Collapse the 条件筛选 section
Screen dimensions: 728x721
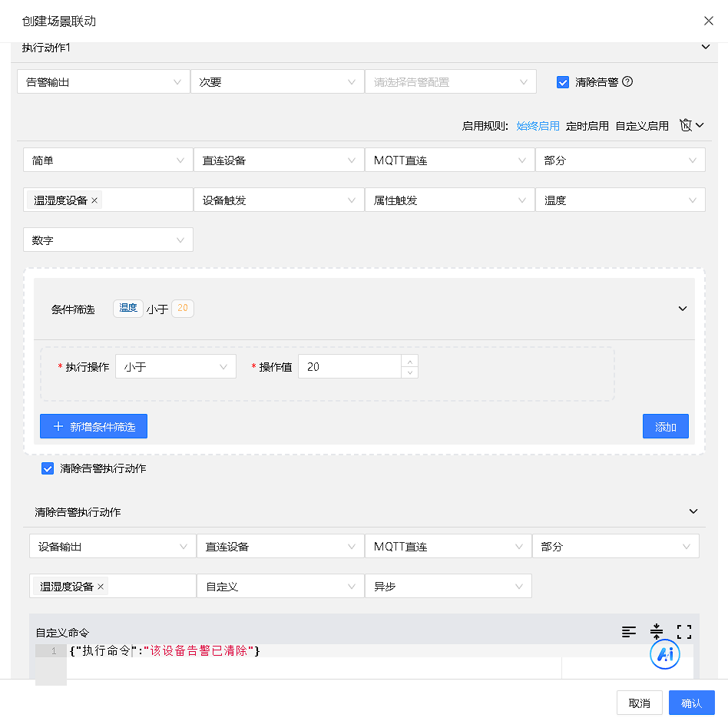click(682, 309)
